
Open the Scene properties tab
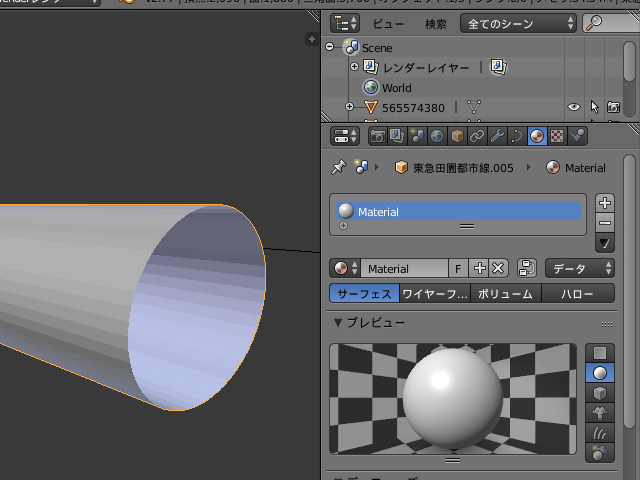[417, 136]
